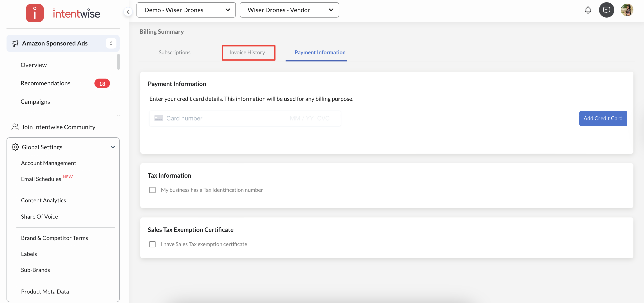The image size is (644, 303).
Task: Collapse the Global Settings section chevron
Action: (113, 147)
